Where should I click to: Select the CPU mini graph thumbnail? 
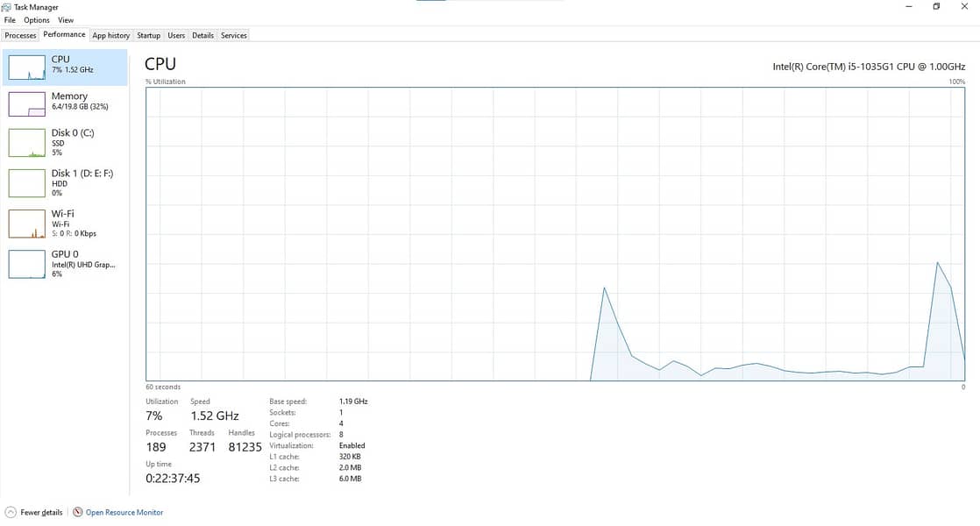click(x=27, y=68)
